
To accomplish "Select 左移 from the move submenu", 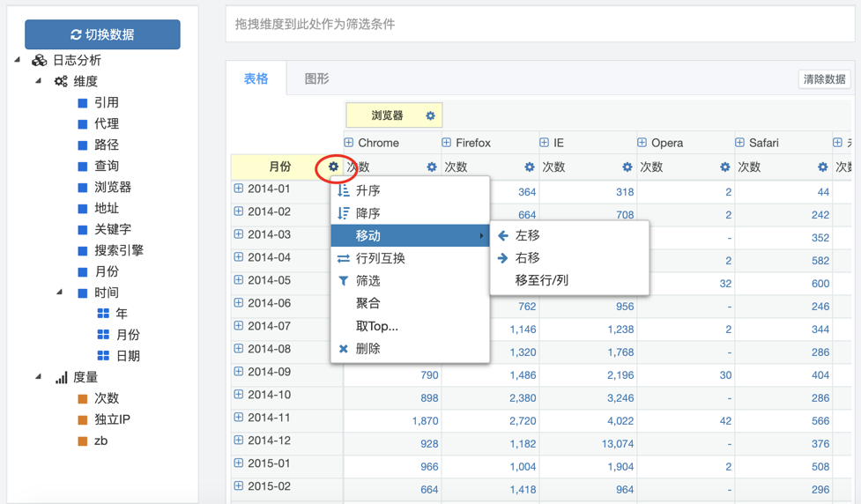I will [527, 235].
